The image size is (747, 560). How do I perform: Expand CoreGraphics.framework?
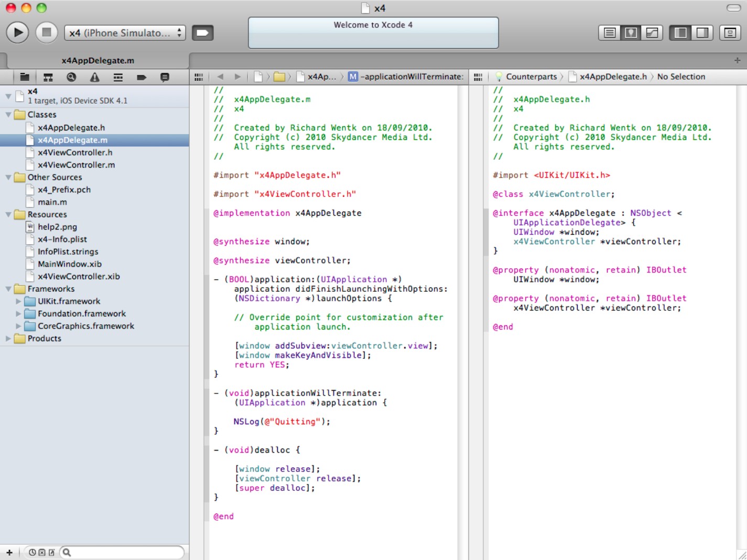(x=19, y=326)
